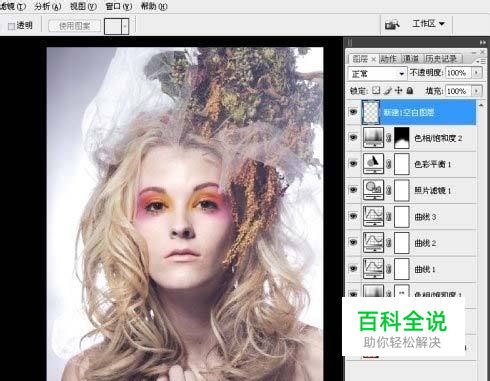The image size is (490, 381).
Task: Open the 视图(V) menu
Action: [83, 6]
